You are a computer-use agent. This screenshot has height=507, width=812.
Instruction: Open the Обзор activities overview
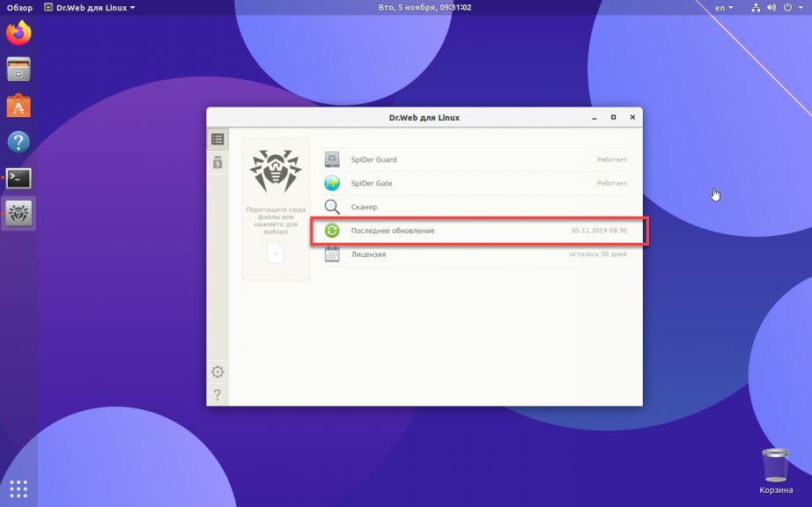[x=19, y=8]
